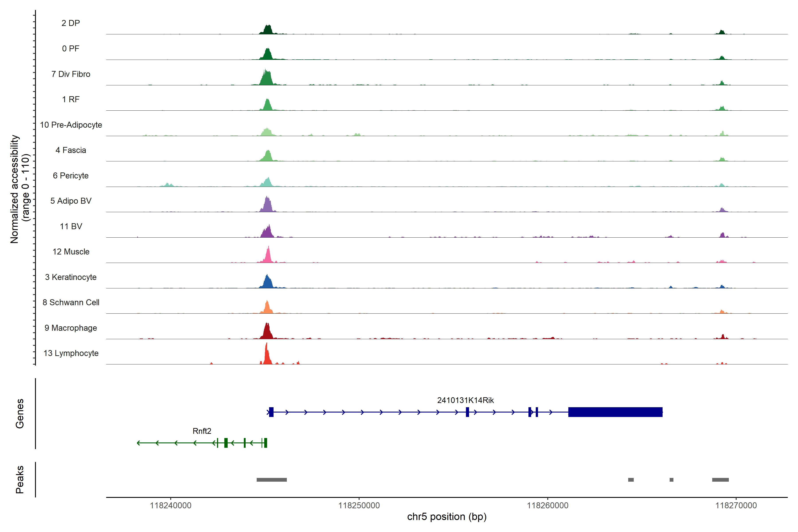Image resolution: width=798 pixels, height=532 pixels.
Task: Click the large dark blue 2410131K14Rik exon
Action: [x=615, y=412]
